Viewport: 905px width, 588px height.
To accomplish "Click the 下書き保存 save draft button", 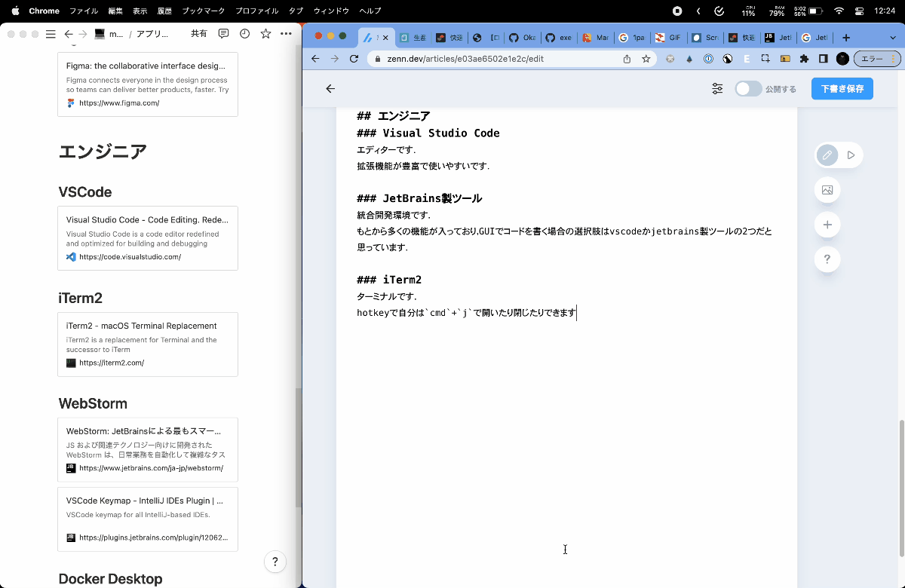I will 842,89.
